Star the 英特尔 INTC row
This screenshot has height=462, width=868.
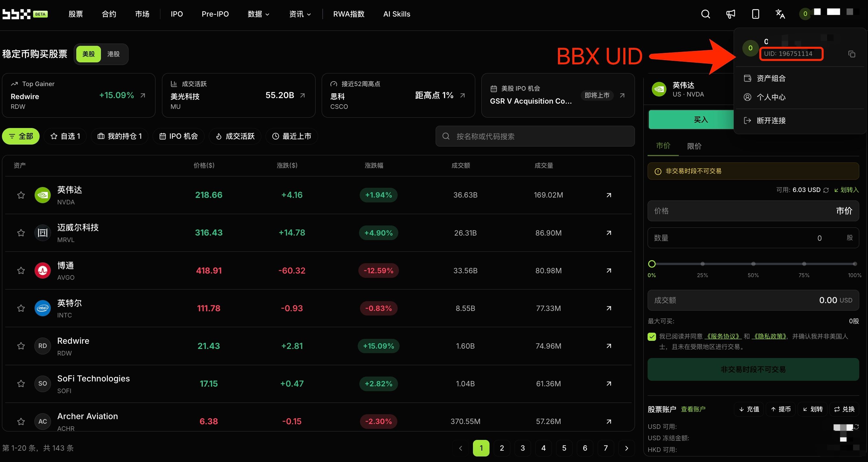[x=21, y=308]
